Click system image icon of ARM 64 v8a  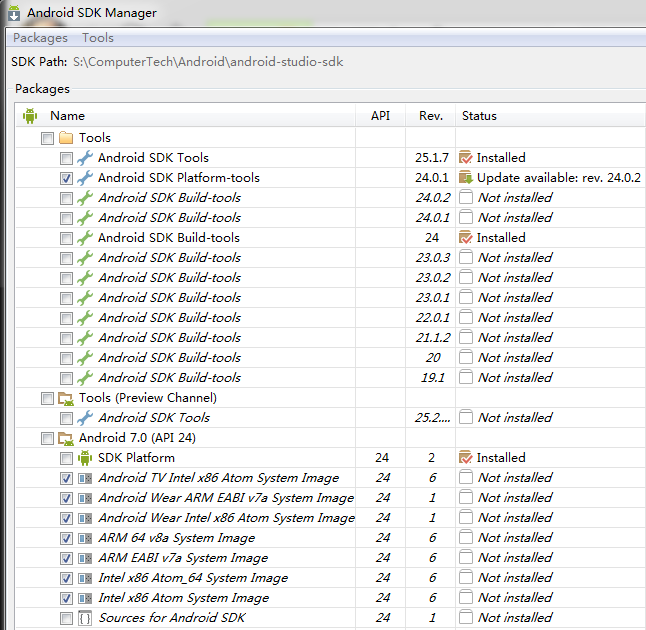coord(85,539)
